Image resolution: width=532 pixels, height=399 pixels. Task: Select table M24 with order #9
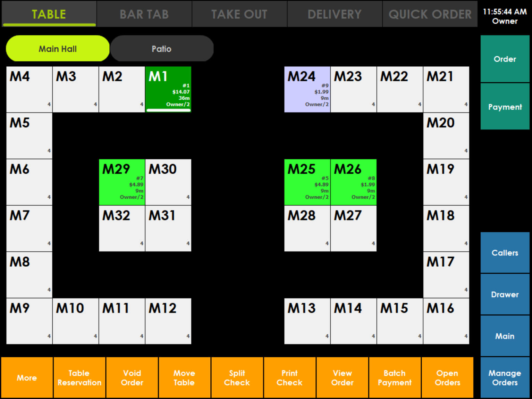tap(307, 89)
